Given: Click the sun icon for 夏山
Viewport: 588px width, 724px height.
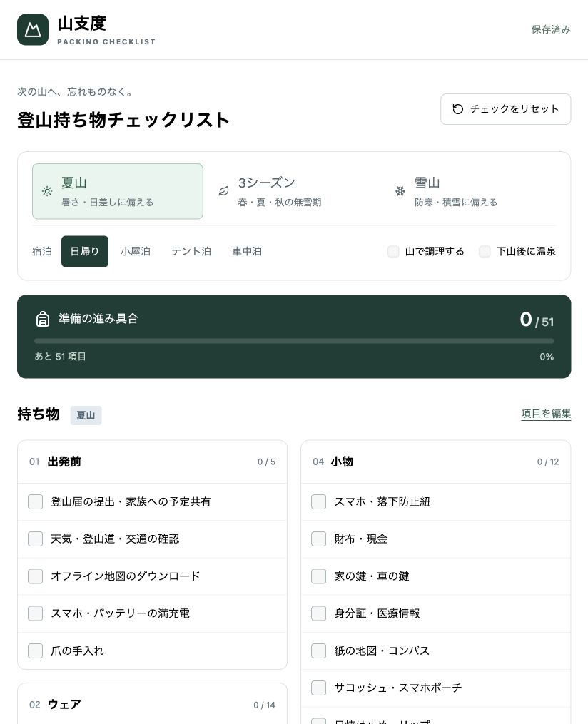Looking at the screenshot, I should click(47, 191).
